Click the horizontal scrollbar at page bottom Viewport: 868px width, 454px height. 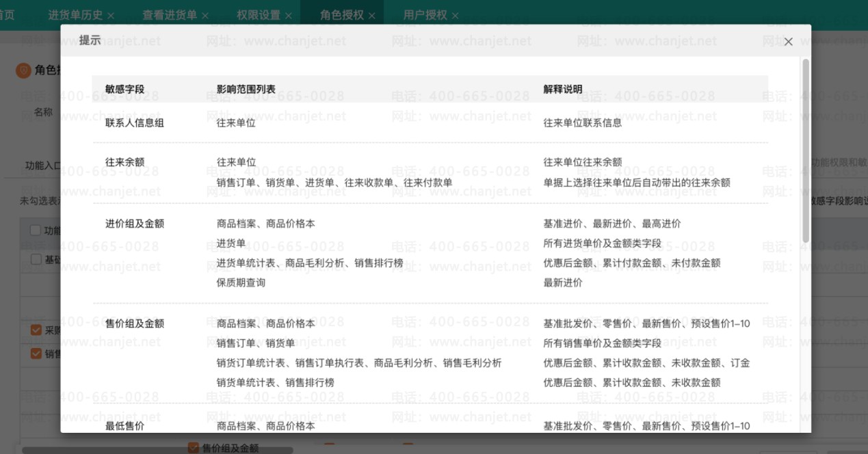[157, 451]
